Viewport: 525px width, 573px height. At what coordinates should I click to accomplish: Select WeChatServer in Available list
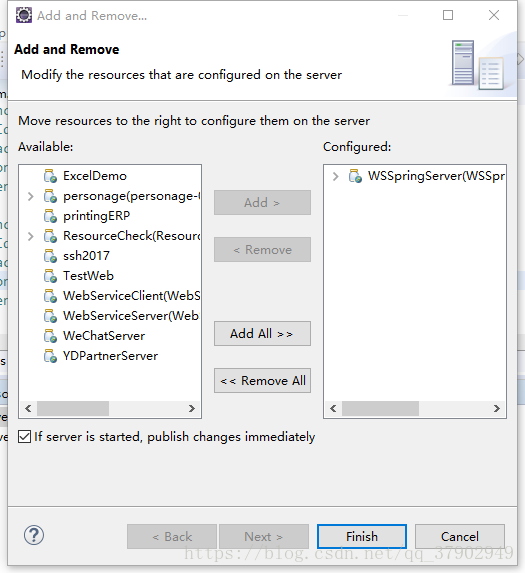point(104,336)
